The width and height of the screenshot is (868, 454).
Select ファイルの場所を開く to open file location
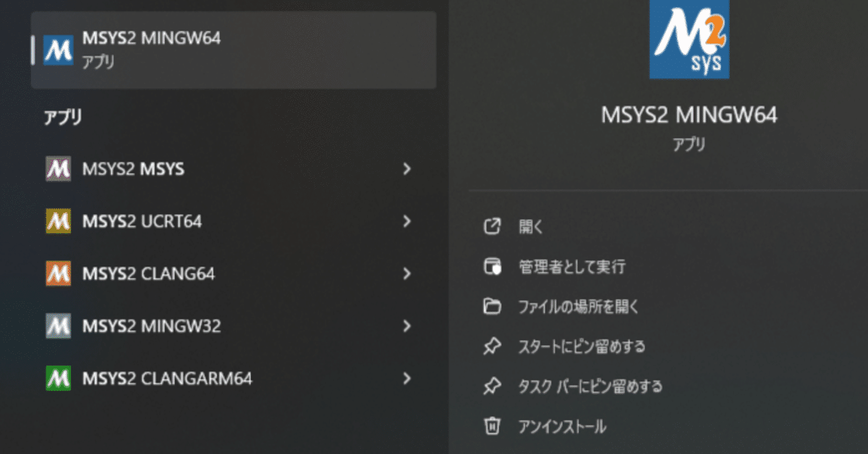579,306
